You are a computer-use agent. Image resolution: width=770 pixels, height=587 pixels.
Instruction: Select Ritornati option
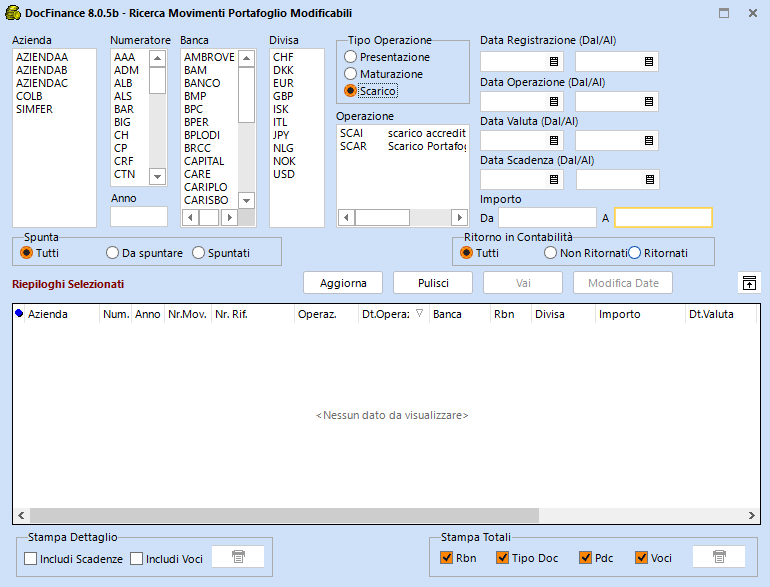tap(634, 253)
